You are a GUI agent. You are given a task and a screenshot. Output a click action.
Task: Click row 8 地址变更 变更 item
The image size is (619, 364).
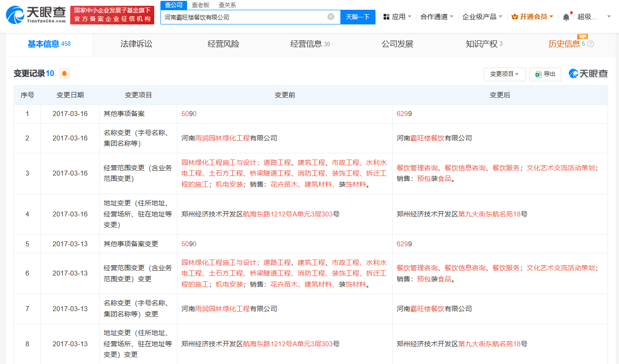tap(138, 344)
